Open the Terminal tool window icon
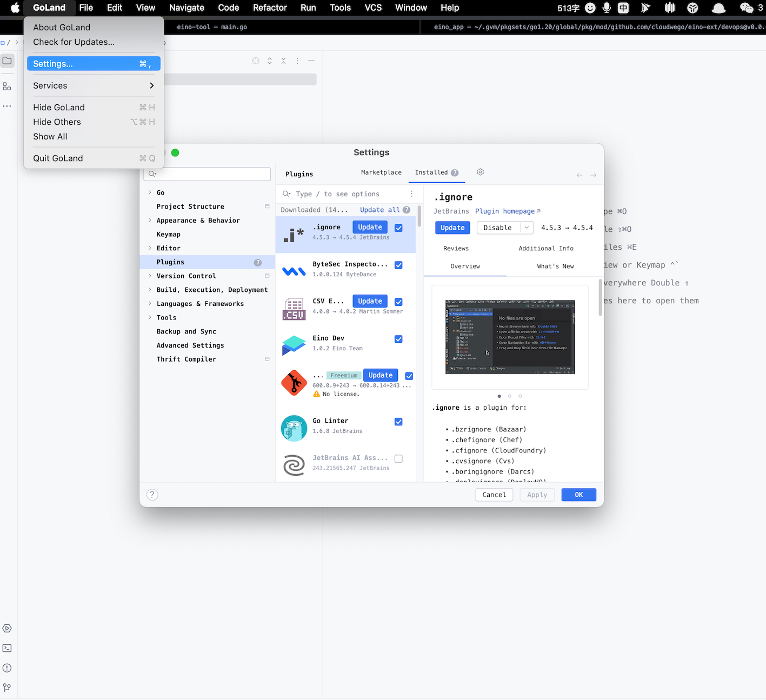766x700 pixels. (x=7, y=648)
